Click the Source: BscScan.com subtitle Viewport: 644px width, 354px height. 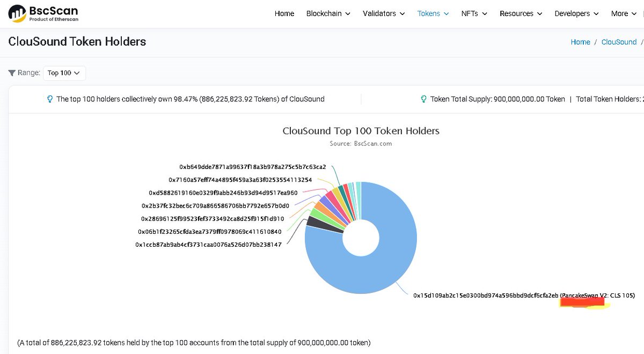click(361, 143)
